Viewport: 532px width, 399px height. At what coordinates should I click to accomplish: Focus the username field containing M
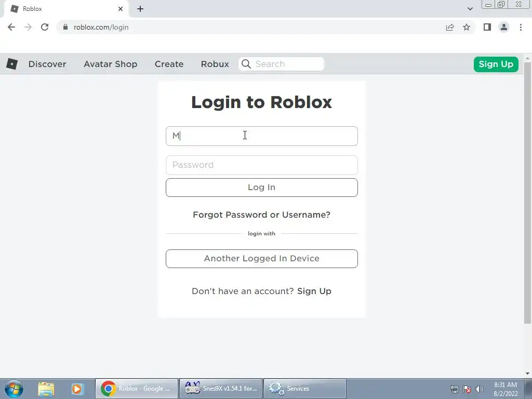[262, 136]
